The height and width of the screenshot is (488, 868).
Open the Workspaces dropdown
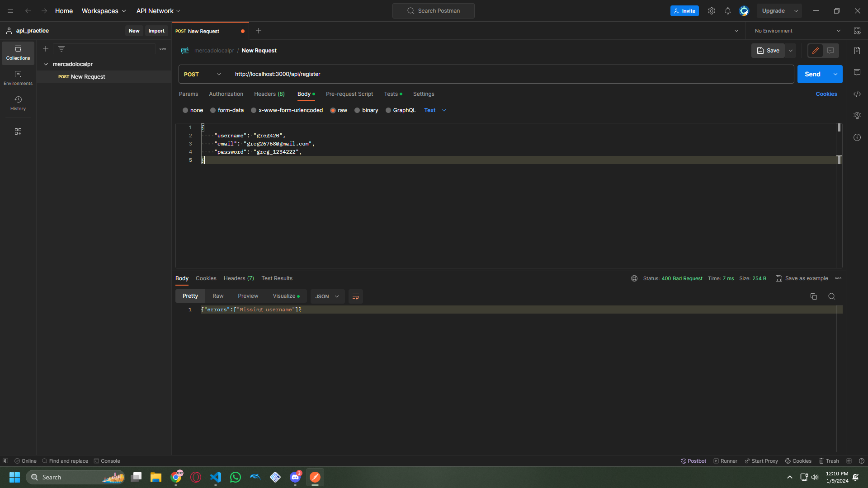tap(104, 11)
